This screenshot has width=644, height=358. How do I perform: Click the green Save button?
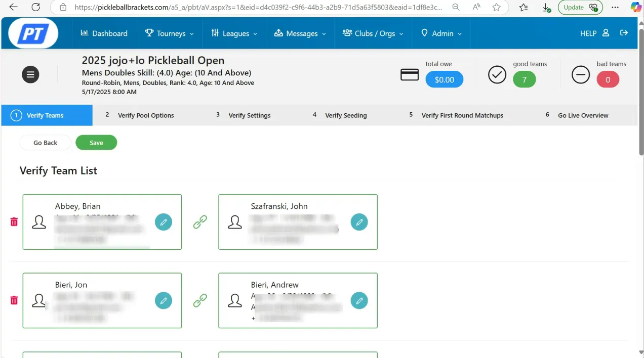click(x=96, y=143)
